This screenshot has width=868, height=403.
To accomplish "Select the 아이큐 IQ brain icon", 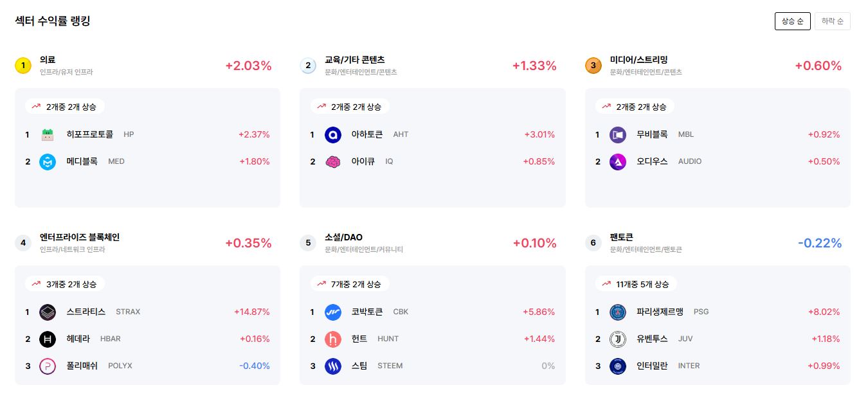I will 333,161.
